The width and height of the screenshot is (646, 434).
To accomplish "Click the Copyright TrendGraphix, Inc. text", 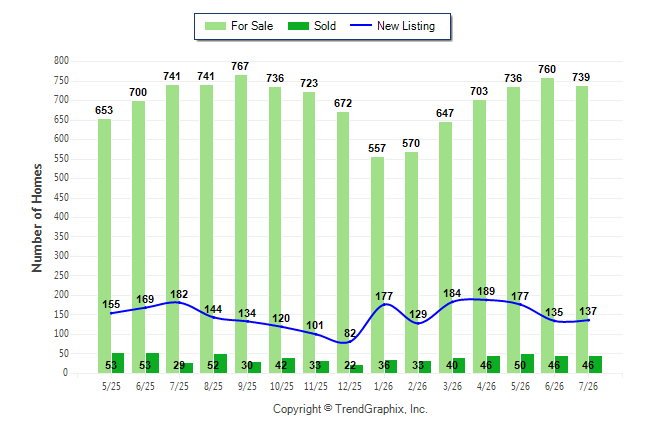I will [350, 409].
